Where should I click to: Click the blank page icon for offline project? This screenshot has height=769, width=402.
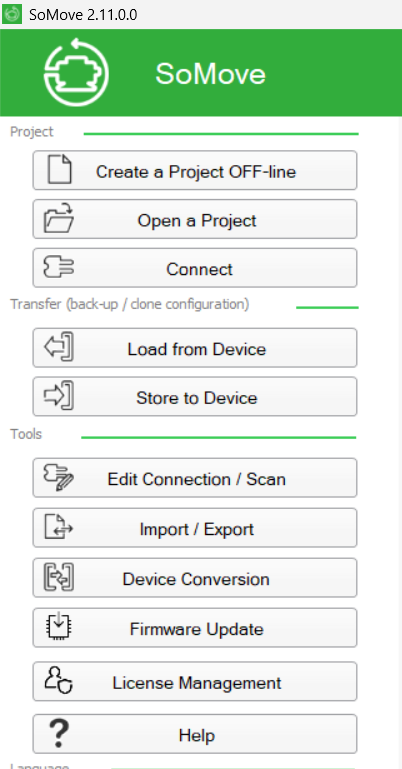(59, 170)
